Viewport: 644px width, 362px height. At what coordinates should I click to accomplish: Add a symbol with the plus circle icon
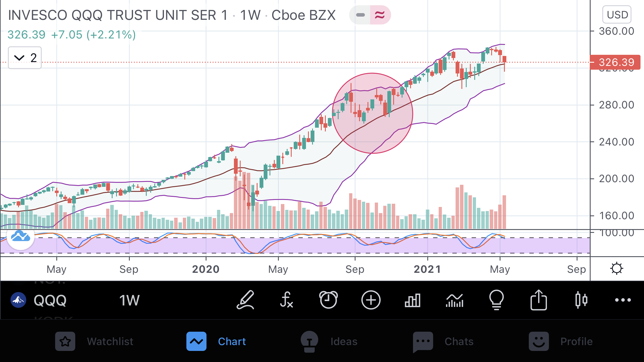coord(371,300)
